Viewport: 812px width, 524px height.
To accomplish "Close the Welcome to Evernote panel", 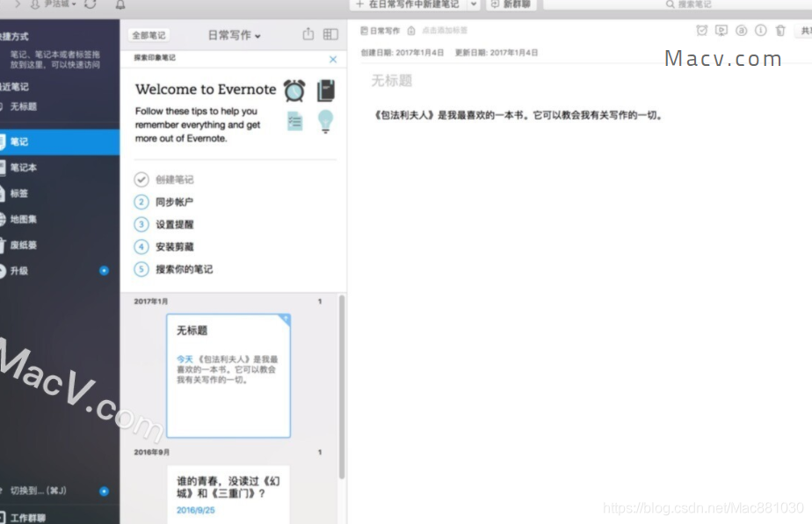I will point(333,59).
